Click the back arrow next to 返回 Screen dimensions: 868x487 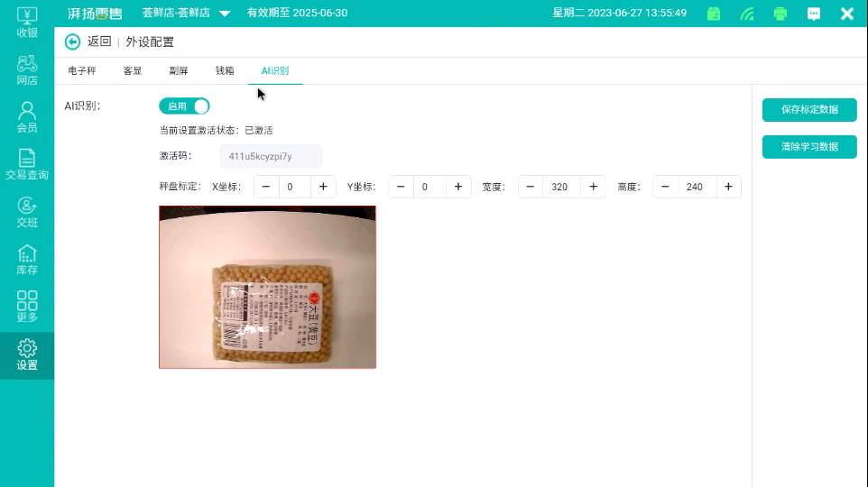click(73, 41)
